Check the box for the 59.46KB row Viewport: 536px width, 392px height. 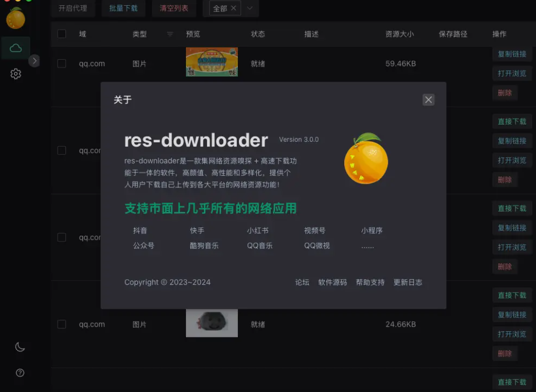pyautogui.click(x=61, y=63)
